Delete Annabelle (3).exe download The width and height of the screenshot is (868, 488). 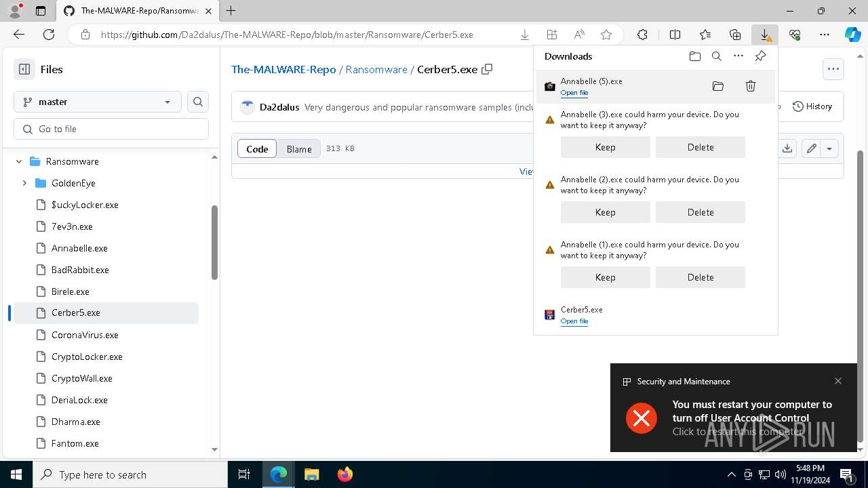click(x=701, y=147)
